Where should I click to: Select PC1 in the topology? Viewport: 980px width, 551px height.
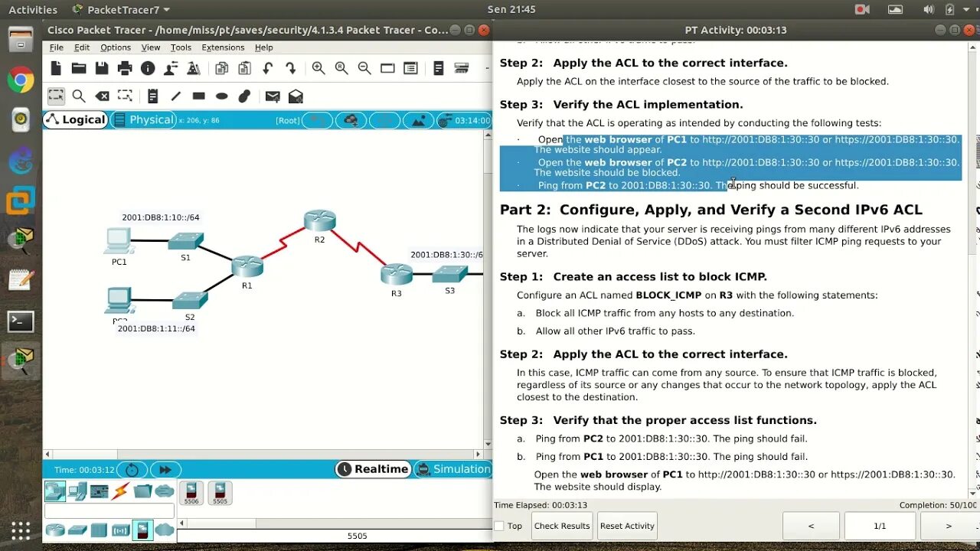(x=119, y=241)
